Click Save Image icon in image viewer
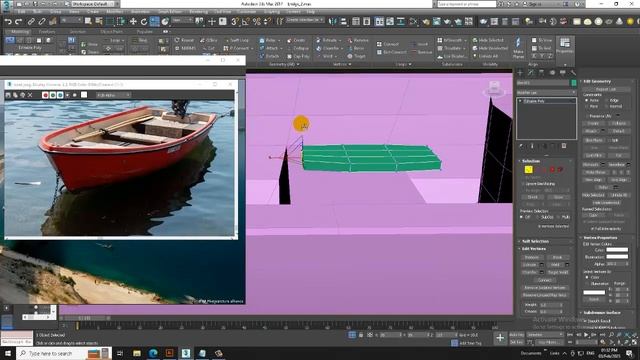The height and width of the screenshot is (360, 640). pyautogui.click(x=8, y=95)
